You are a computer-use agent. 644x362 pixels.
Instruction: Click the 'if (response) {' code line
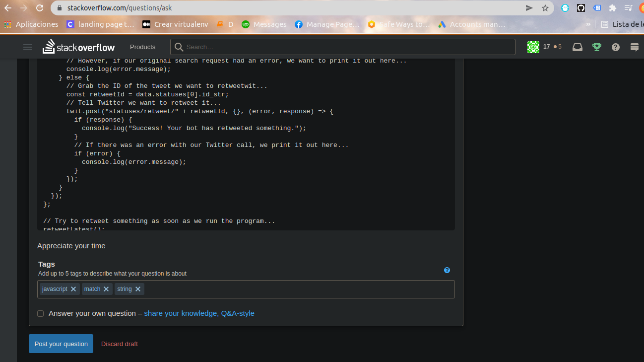103,120
